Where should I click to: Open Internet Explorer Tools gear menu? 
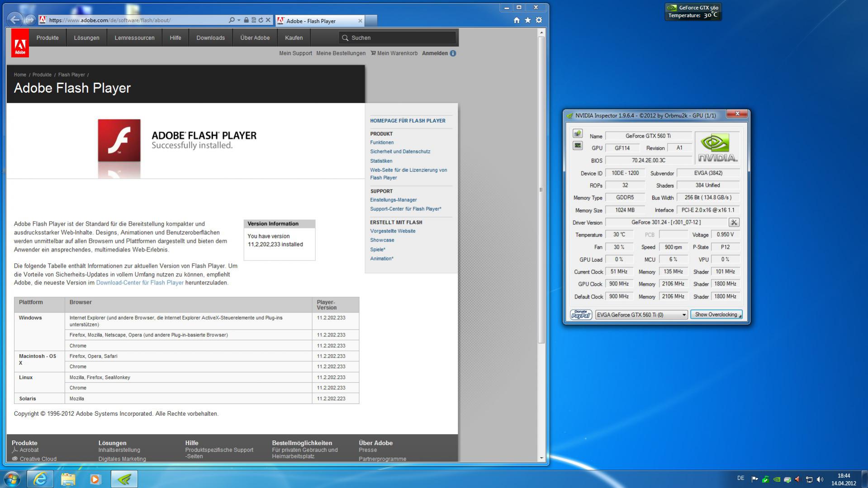(x=539, y=20)
